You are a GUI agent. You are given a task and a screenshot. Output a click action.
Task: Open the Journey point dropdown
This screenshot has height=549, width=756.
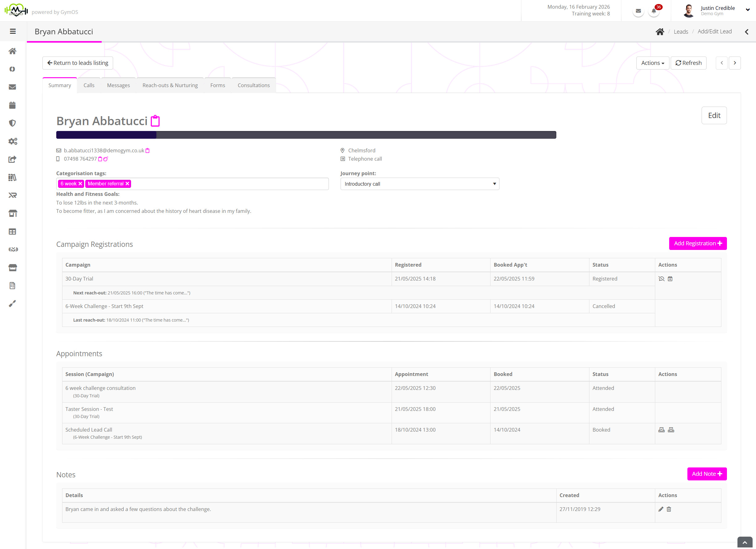[x=420, y=184]
